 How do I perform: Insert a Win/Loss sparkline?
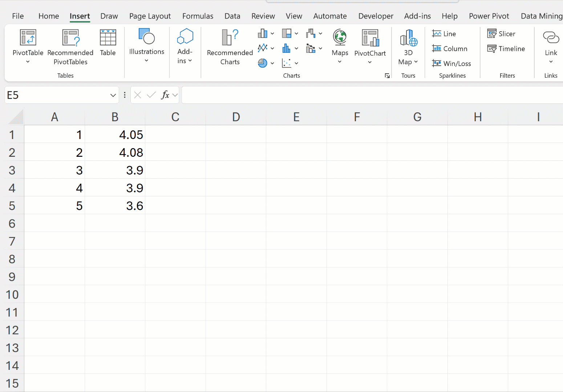(x=451, y=64)
